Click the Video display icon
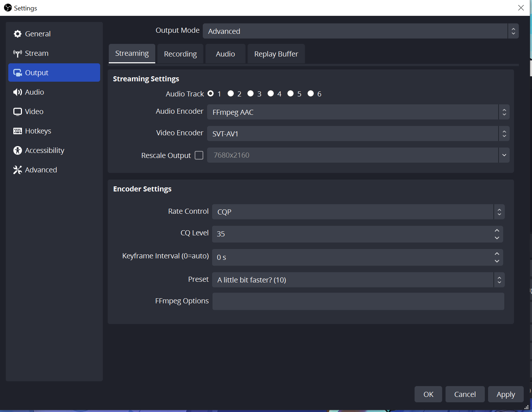Viewport: 532px width, 412px height. (18, 112)
